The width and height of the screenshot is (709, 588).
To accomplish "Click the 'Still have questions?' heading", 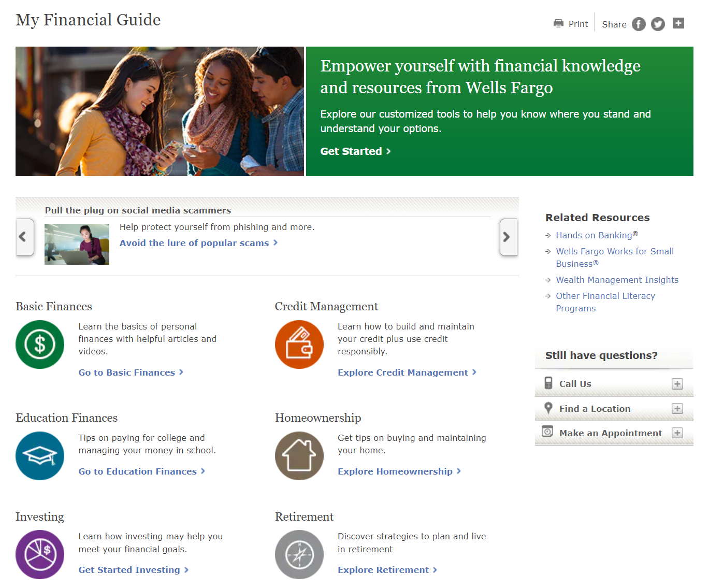I will 601,355.
